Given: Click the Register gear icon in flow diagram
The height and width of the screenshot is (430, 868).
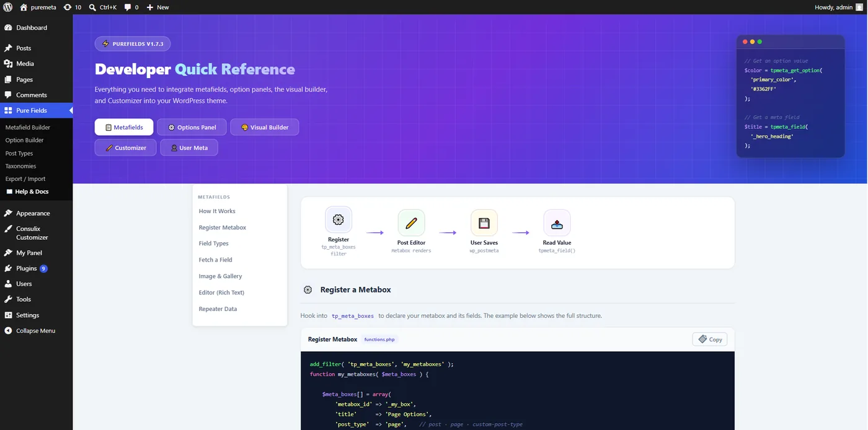Looking at the screenshot, I should 339,220.
